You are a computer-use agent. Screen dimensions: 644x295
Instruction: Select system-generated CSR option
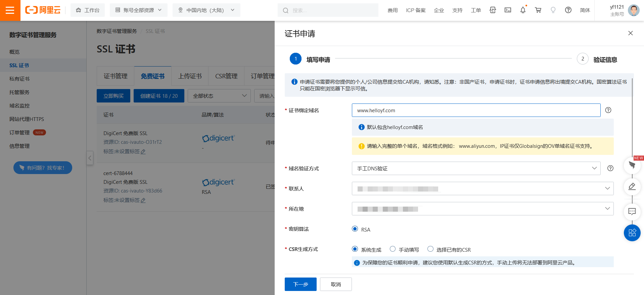click(355, 249)
